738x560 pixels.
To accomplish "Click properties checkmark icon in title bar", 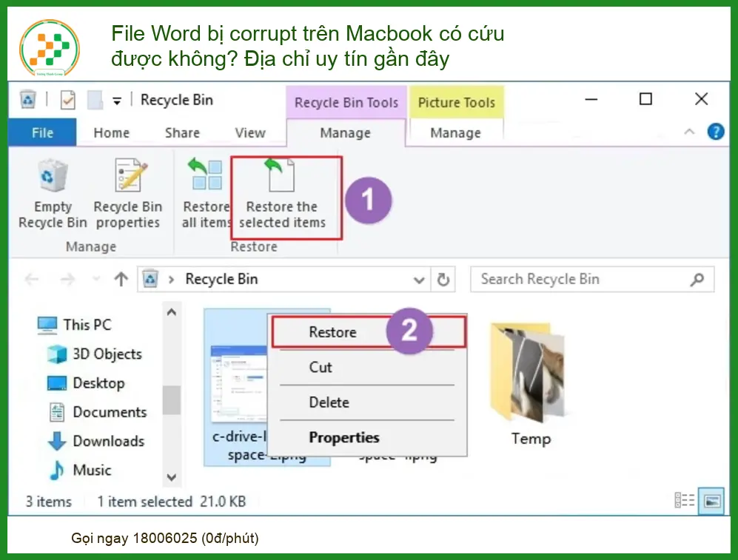I will click(x=68, y=100).
